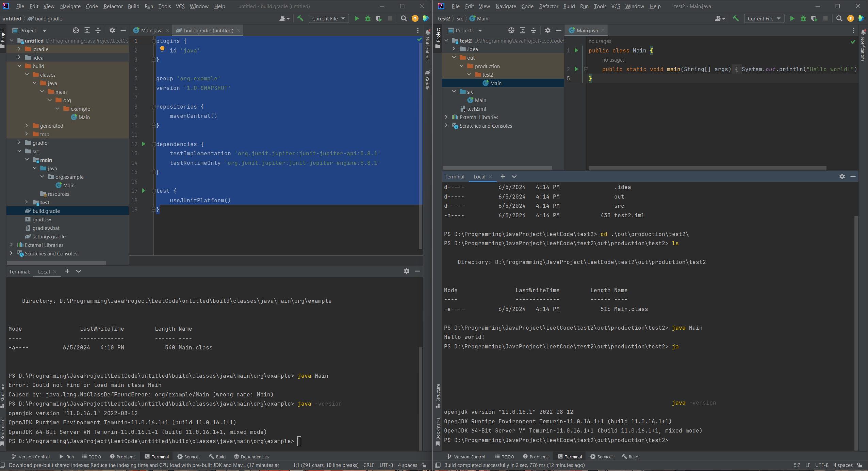Open terminal settings gear in test2 window

(842, 176)
